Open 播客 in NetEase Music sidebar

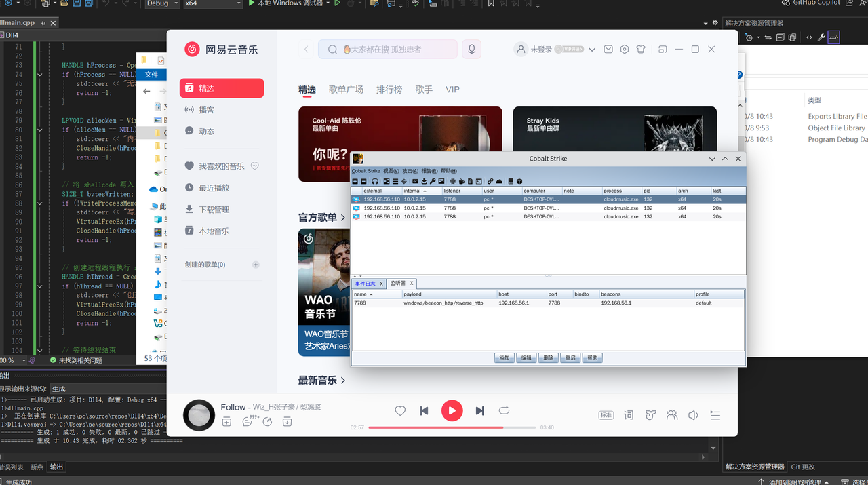(x=221, y=110)
